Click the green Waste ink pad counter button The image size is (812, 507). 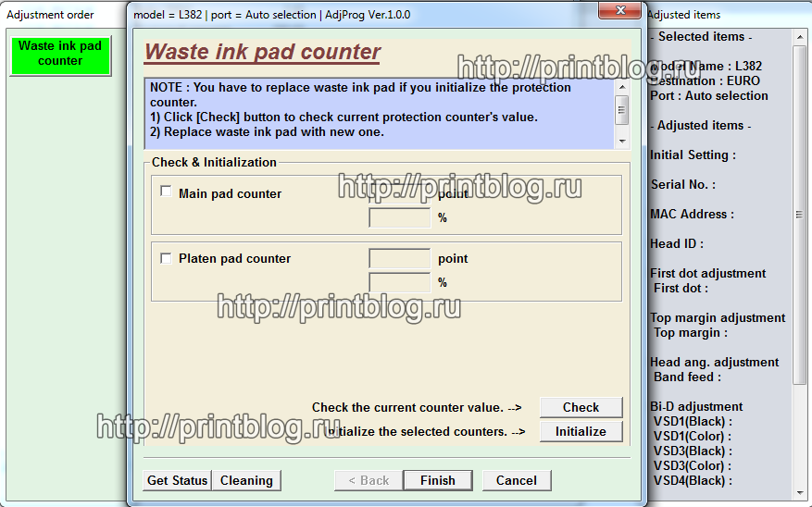tap(60, 55)
